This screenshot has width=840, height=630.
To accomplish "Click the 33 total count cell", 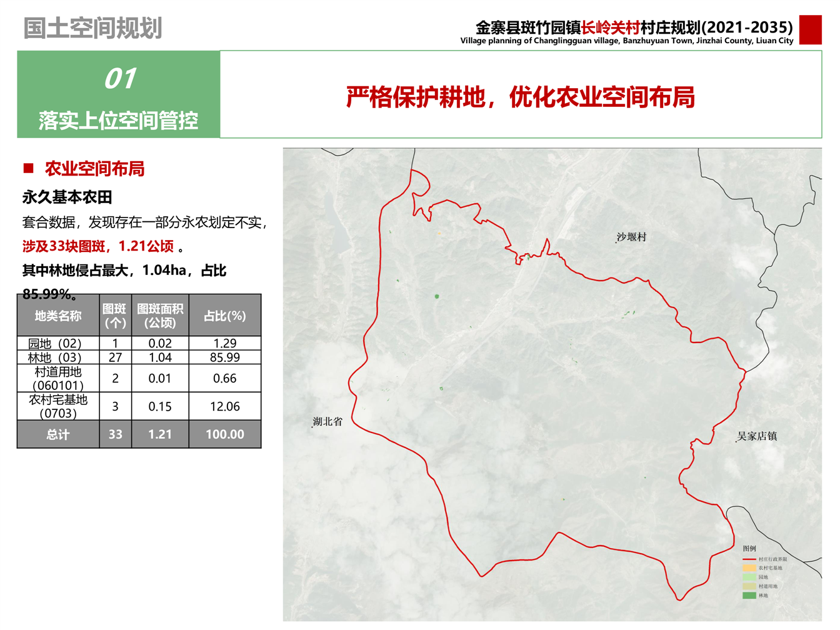I will tap(115, 434).
